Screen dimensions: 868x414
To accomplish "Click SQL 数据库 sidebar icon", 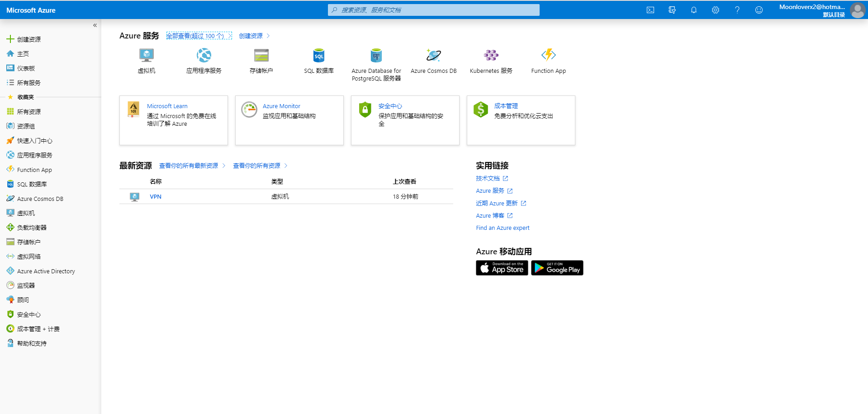I will 10,184.
